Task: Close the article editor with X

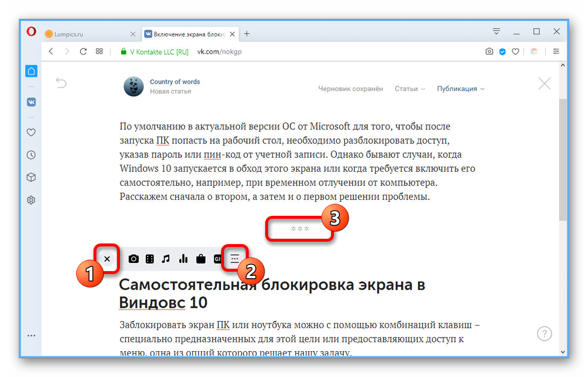Action: (x=544, y=84)
